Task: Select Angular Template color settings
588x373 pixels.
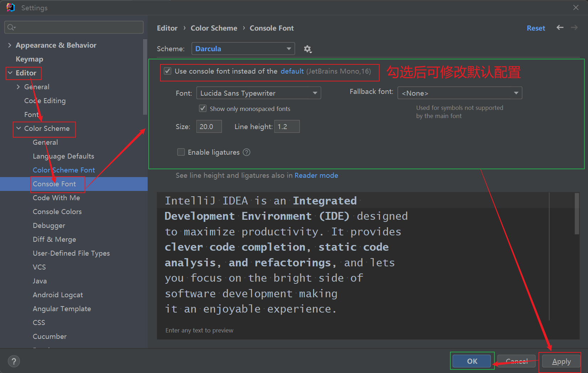Action: tap(62, 309)
